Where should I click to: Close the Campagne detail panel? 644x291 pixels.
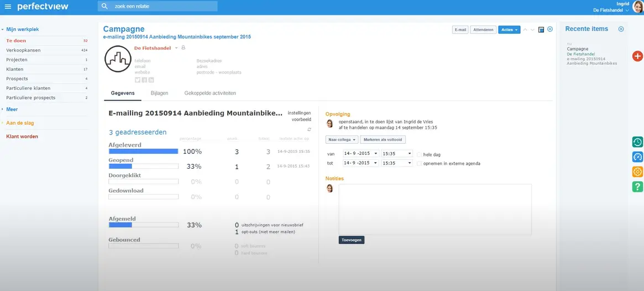(550, 29)
